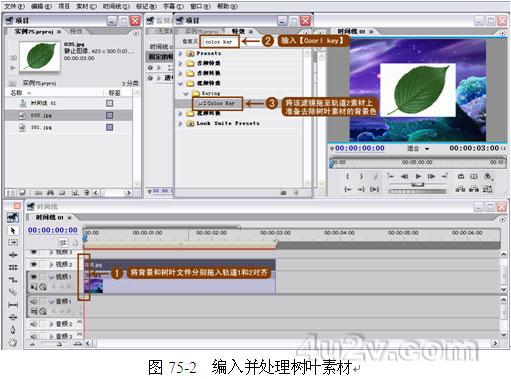Collapse the 视频特效 folder
This screenshot has width=511, height=379.
[x=181, y=83]
